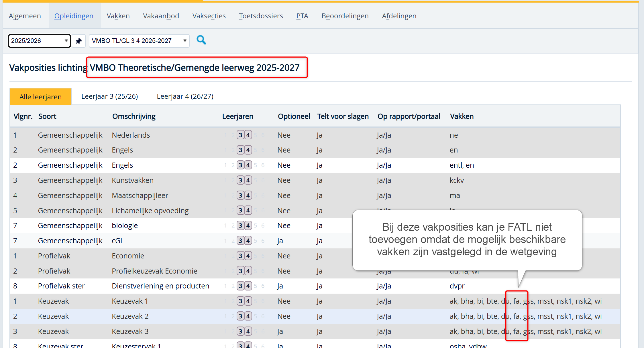Open the Toetsdossiers menu tab

pyautogui.click(x=261, y=16)
